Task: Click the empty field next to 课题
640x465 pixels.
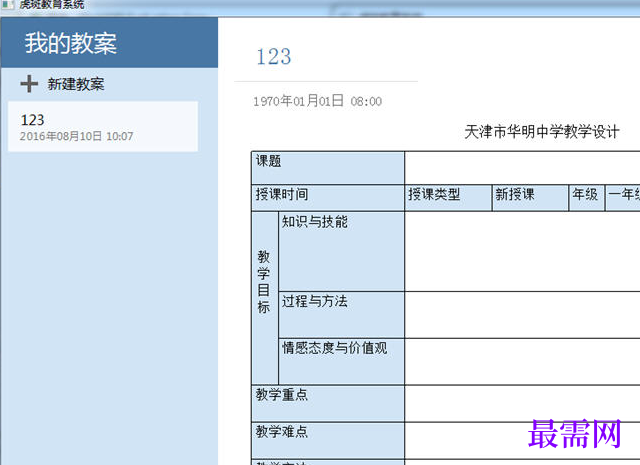Action: [x=522, y=168]
